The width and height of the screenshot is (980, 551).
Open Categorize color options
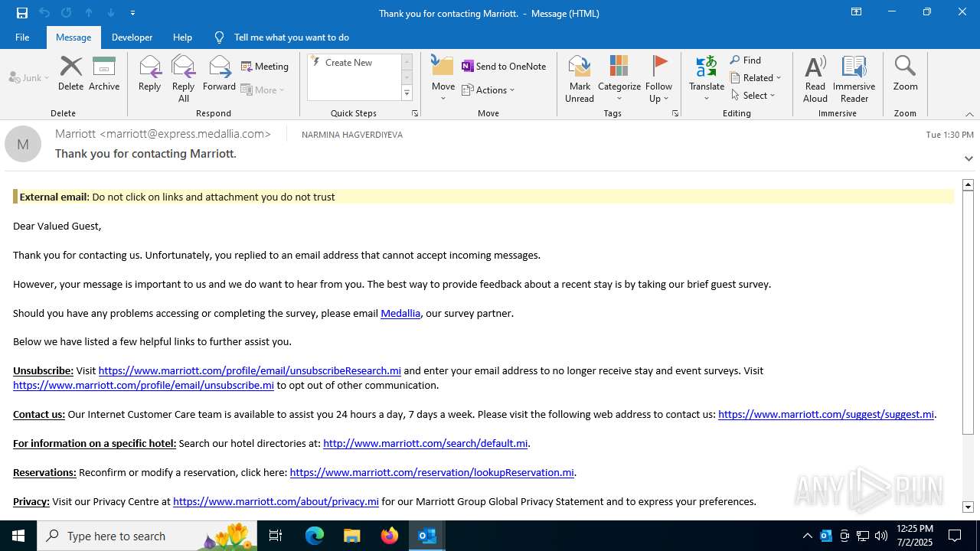pos(619,79)
